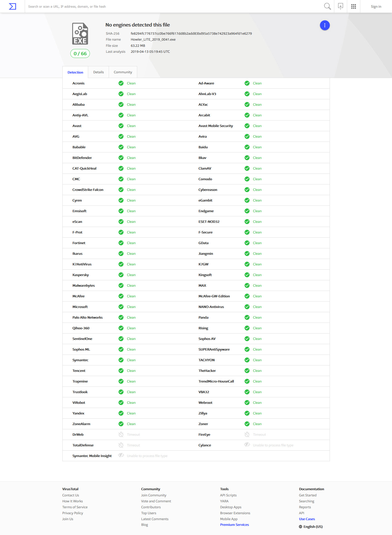Open Premium Services footer link
The width and height of the screenshot is (392, 535).
coord(234,525)
